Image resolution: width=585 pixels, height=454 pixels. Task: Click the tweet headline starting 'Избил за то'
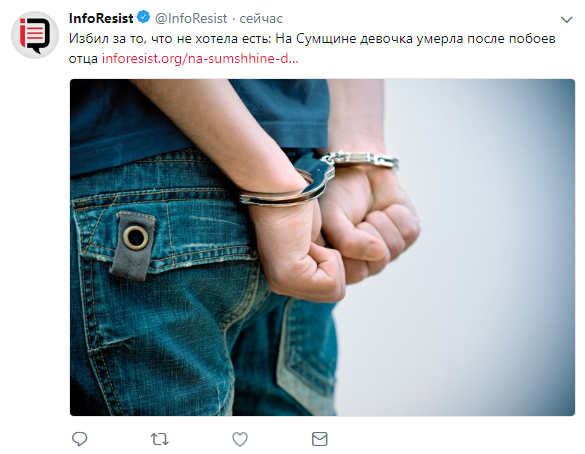click(x=312, y=48)
